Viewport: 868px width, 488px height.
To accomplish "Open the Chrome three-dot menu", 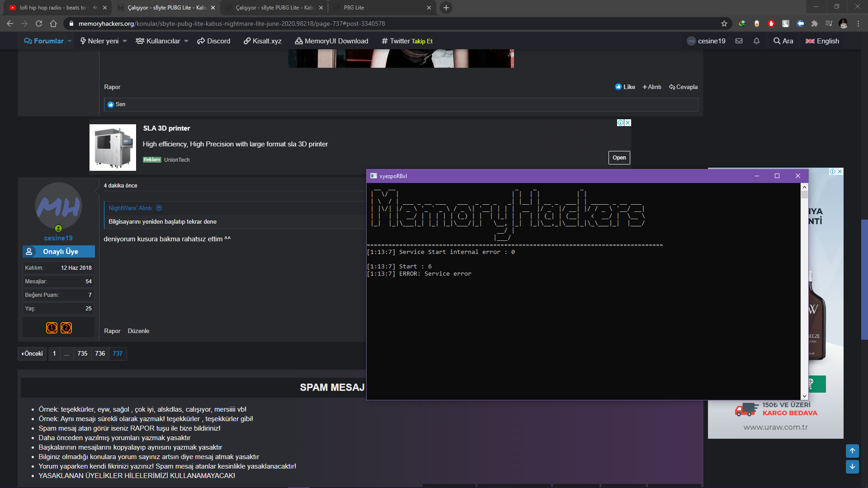I will click(858, 23).
